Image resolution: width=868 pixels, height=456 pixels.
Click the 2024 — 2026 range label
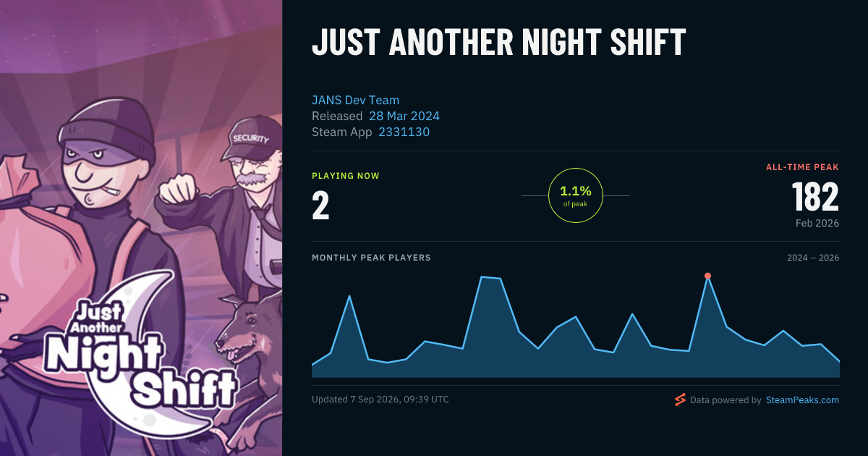tap(813, 258)
